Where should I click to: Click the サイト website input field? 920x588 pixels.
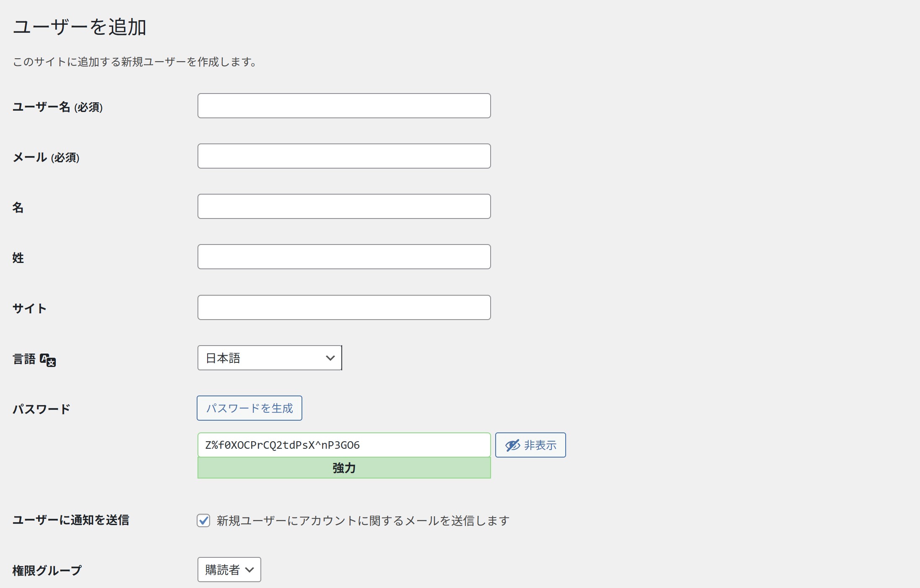[x=344, y=307]
